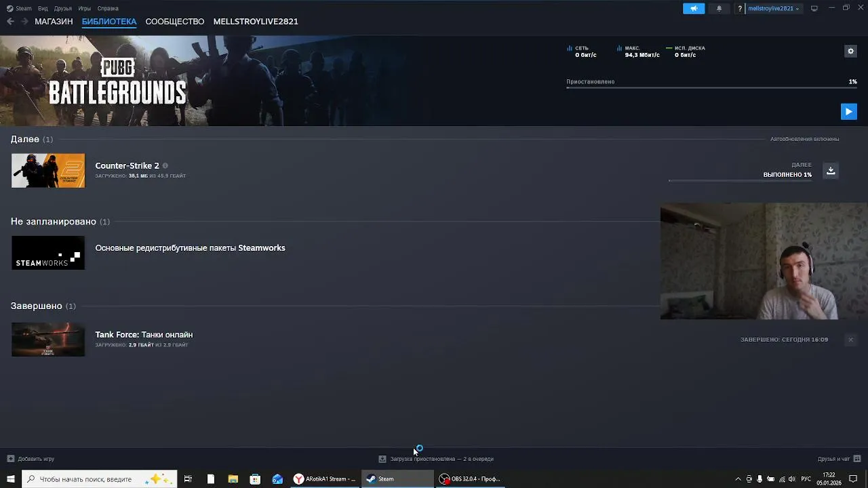Click the РУС language indicator
The height and width of the screenshot is (488, 868).
[x=806, y=479]
